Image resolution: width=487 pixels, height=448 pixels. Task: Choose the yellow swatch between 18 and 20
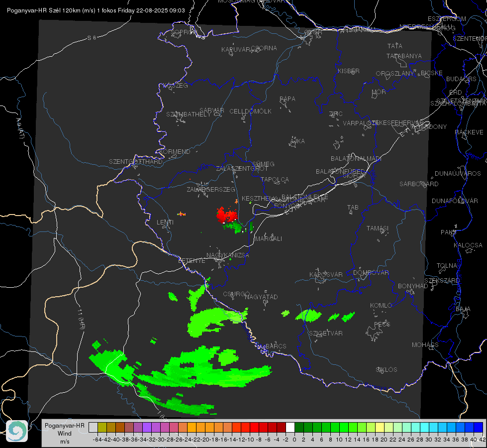tap(380, 428)
